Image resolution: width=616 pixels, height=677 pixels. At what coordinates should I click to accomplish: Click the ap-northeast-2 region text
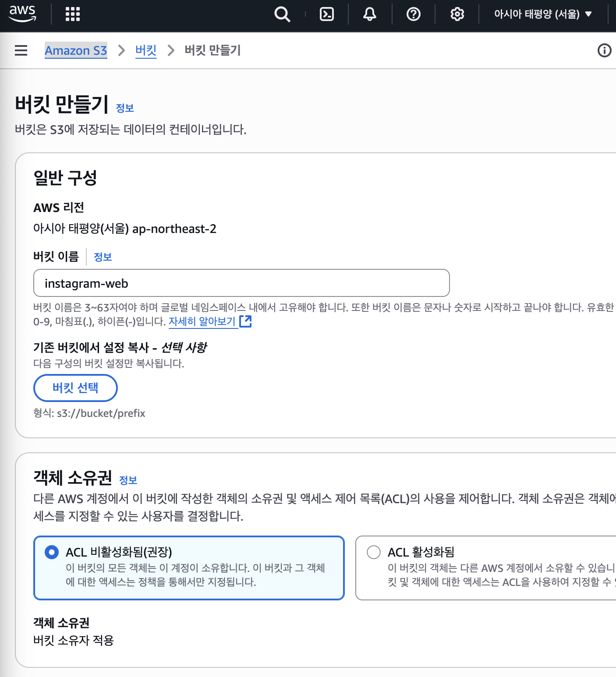click(174, 229)
